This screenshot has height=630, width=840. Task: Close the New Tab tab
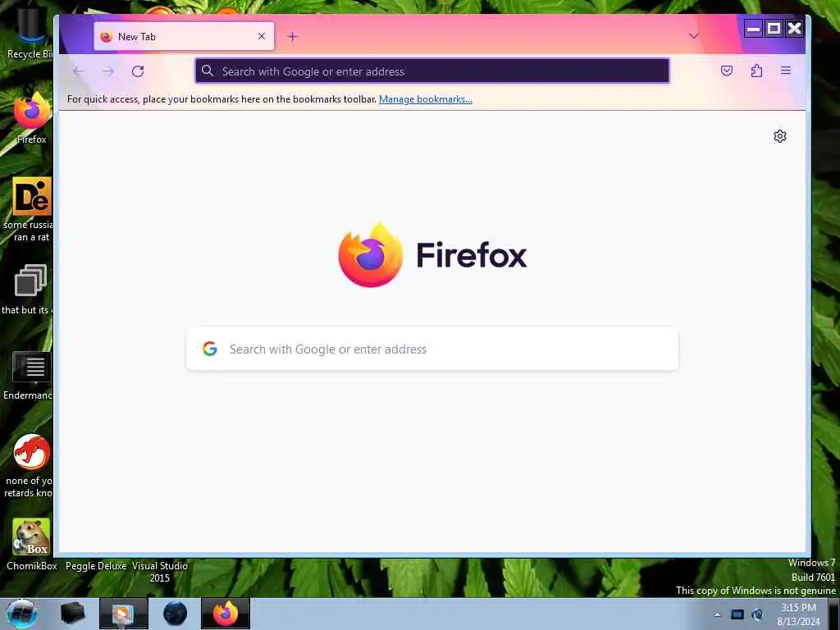[262, 36]
